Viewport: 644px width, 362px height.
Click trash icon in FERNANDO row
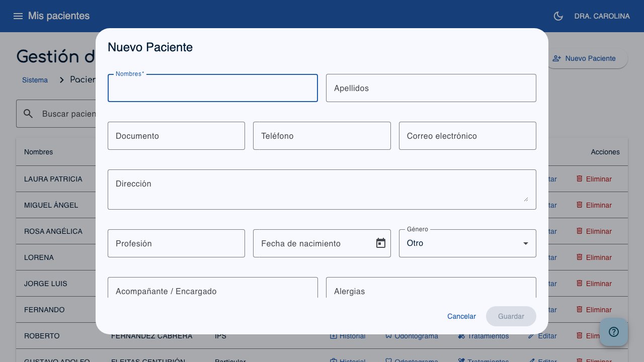coord(579,309)
